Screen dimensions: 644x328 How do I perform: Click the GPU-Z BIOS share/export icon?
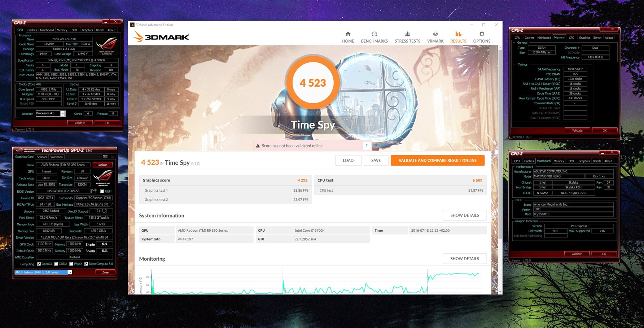(94, 191)
